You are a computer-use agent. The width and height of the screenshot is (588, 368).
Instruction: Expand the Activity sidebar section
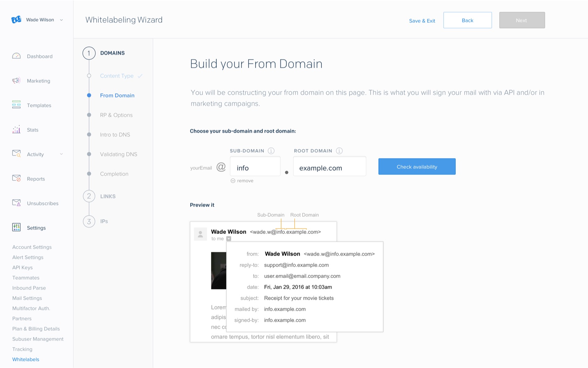coord(61,154)
